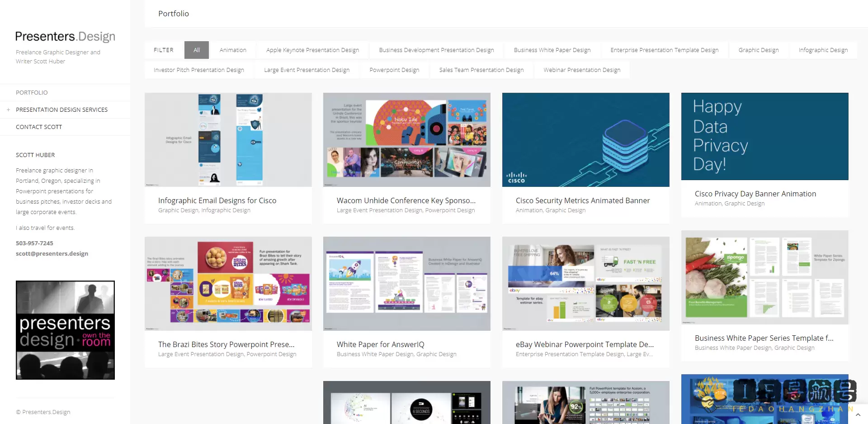Open the Axiom PowerPoint template thumbnail
Image resolution: width=868 pixels, height=424 pixels.
586,402
